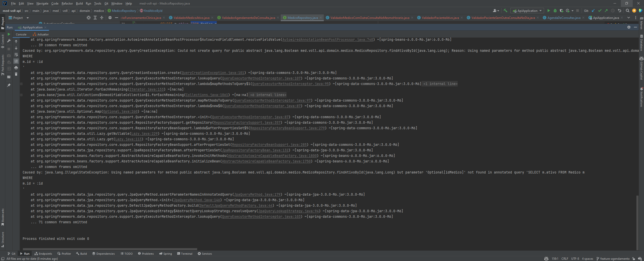Click Collapse All in Project panel

point(102,18)
